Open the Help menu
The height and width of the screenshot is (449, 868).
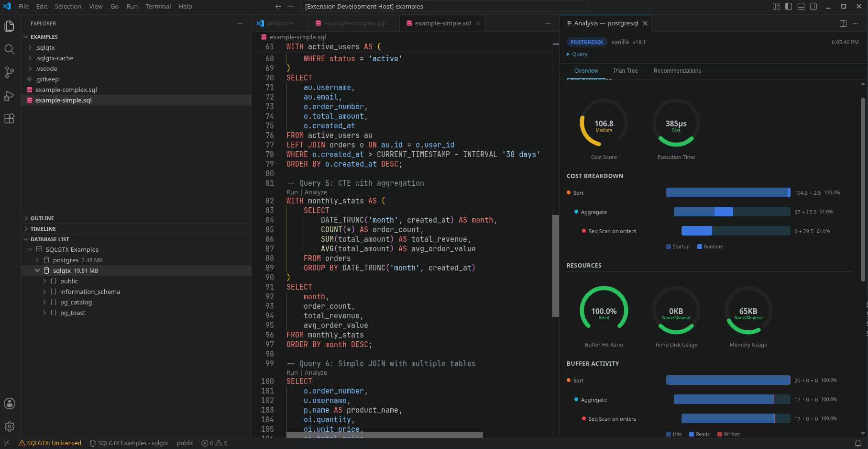click(x=186, y=6)
